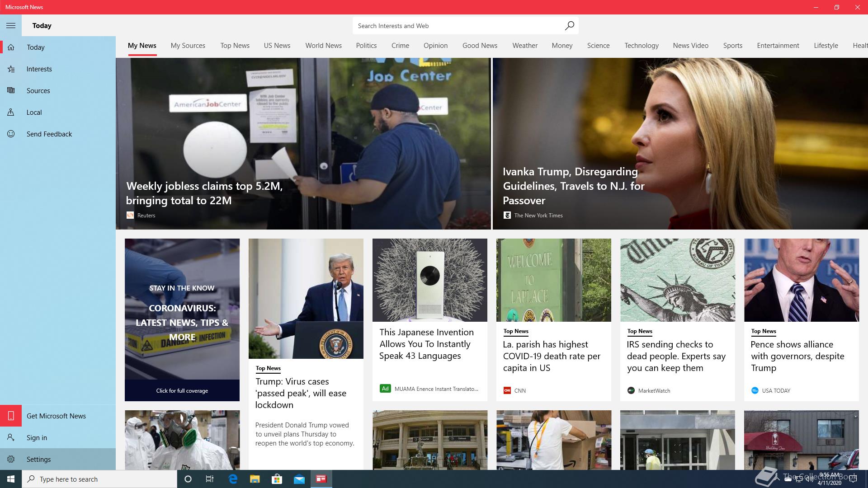Select the My News tab
This screenshot has width=868, height=488.
click(x=142, y=46)
